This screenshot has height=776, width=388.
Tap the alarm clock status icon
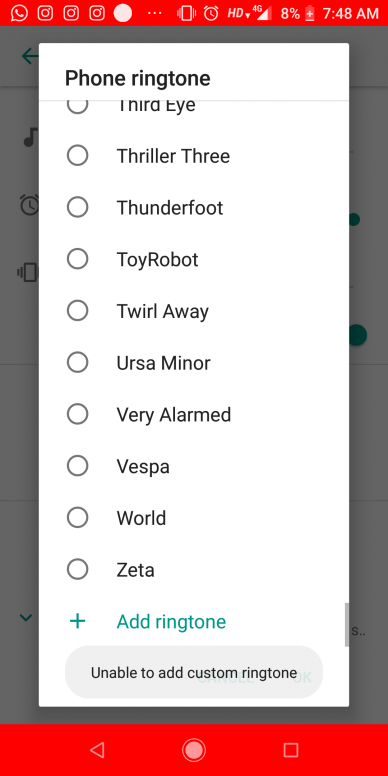coord(211,13)
